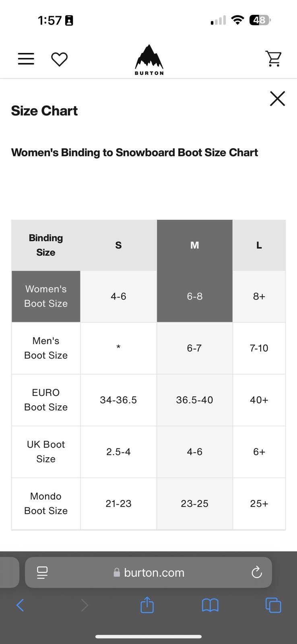This screenshot has height=644, width=297.
Task: Tap the Mondo Boot Size row label
Action: point(46,504)
